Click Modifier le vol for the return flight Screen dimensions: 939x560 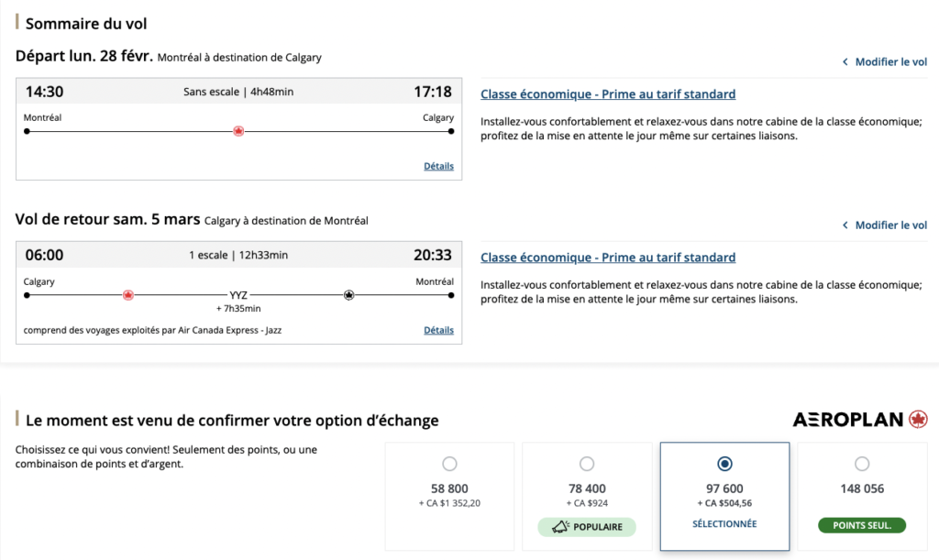[890, 225]
